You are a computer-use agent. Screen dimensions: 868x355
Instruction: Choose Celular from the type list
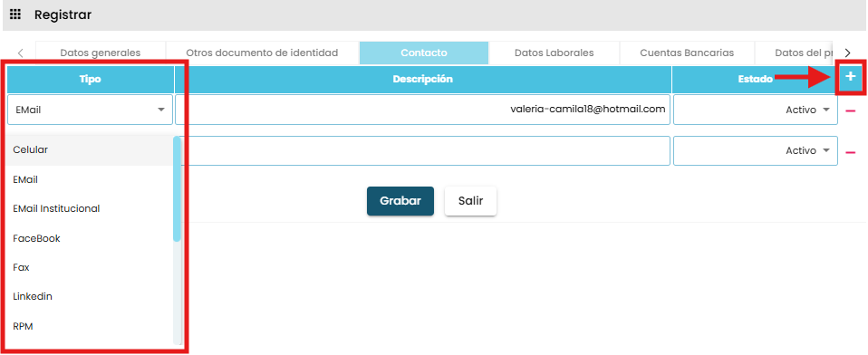click(x=89, y=149)
